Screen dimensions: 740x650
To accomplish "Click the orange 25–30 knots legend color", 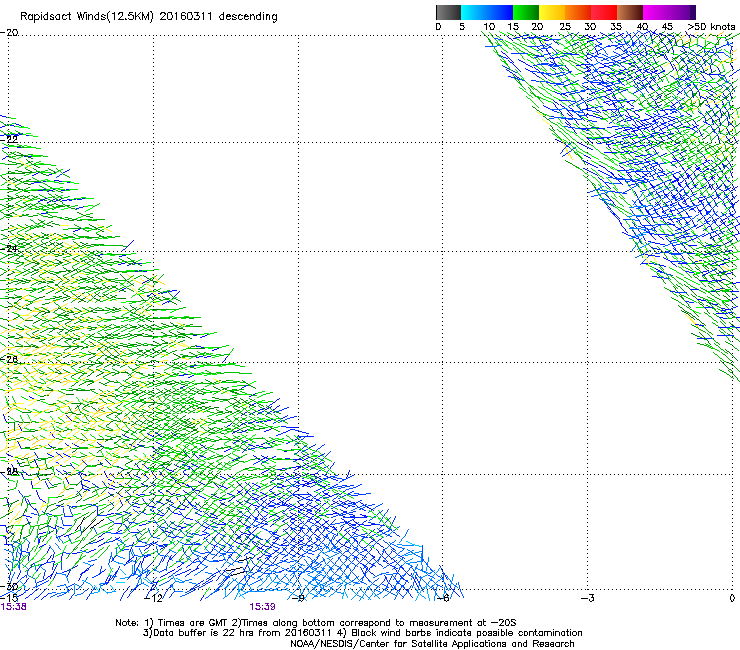I will [x=578, y=12].
